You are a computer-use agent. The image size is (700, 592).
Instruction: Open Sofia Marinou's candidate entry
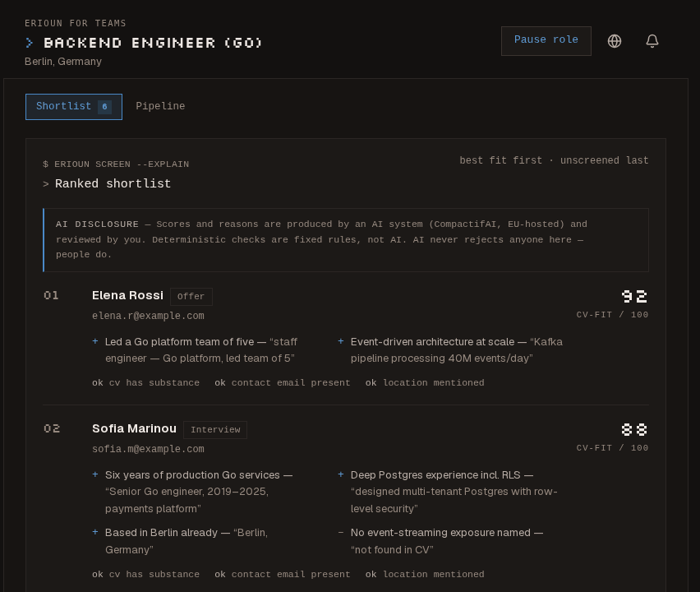[x=134, y=428]
